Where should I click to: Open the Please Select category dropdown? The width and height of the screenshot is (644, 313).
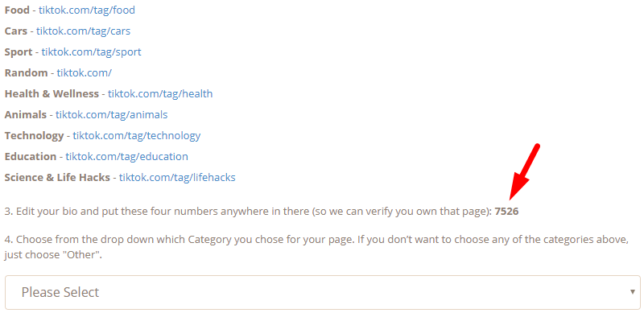323,292
